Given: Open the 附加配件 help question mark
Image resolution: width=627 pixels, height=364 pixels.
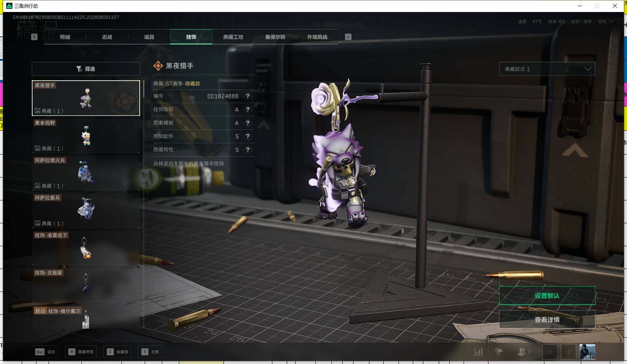Looking at the screenshot, I should (x=248, y=136).
